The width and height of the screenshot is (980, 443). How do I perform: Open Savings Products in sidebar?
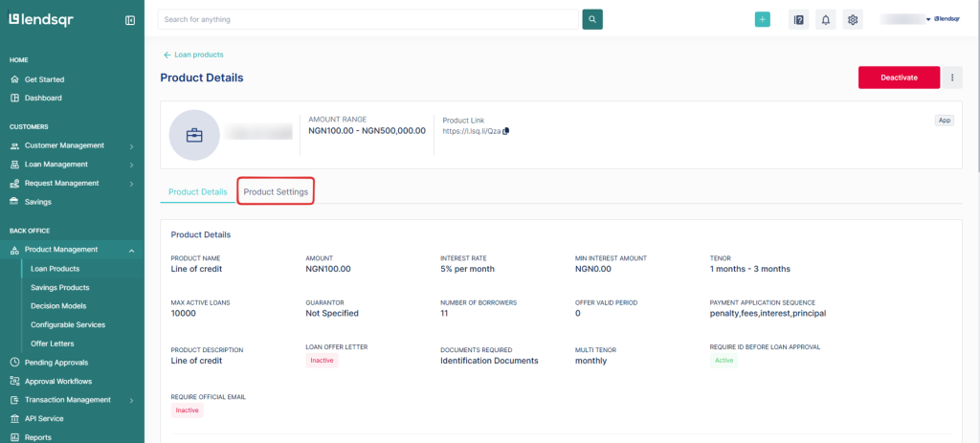[60, 287]
